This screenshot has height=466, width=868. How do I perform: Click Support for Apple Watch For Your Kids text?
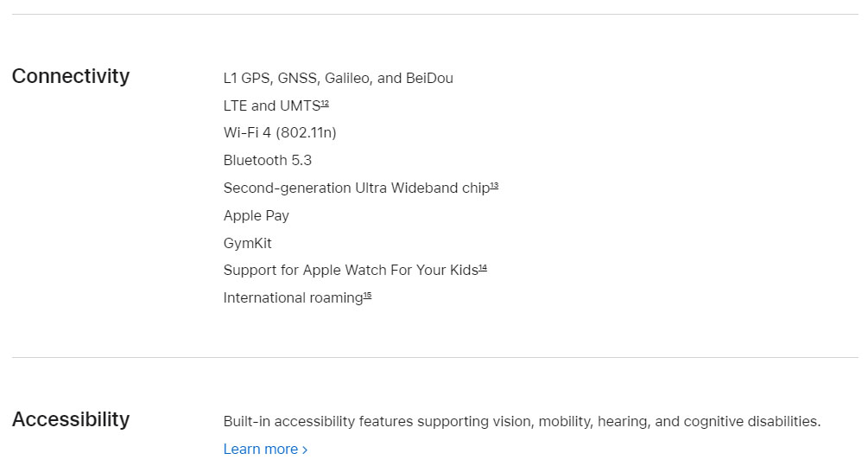(x=350, y=270)
